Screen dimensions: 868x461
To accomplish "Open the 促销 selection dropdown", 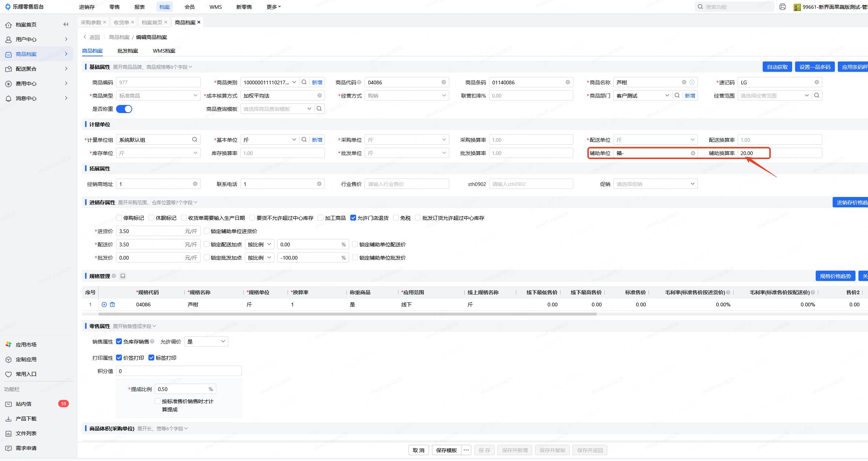I will (x=655, y=184).
